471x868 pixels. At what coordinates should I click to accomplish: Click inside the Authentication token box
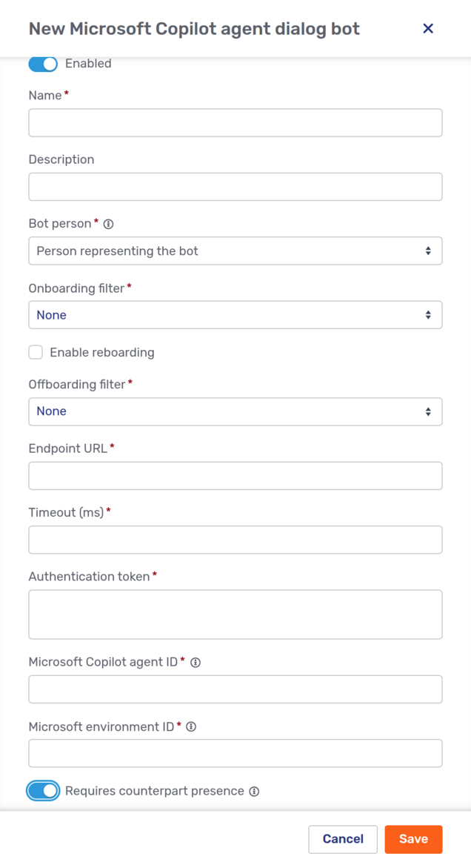(x=235, y=614)
